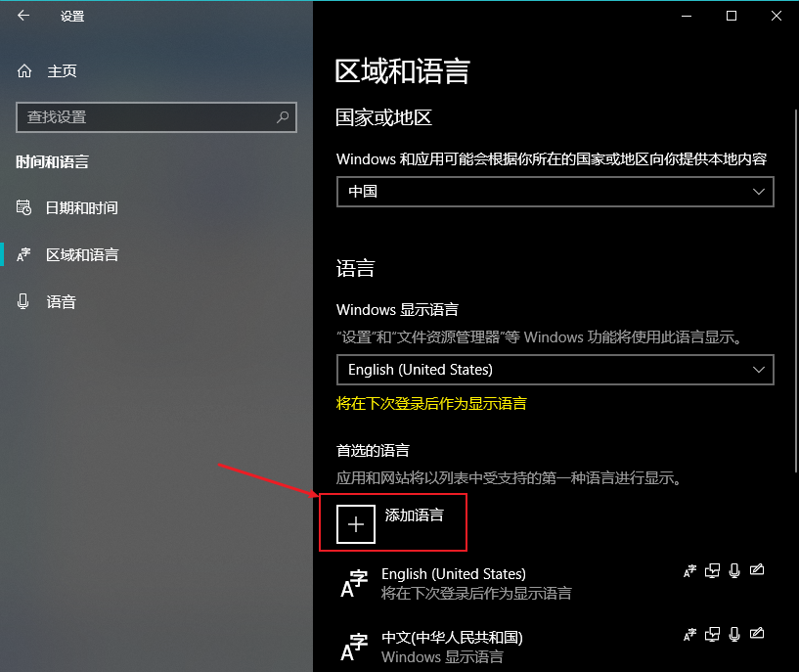Open the 语音 speech settings page

point(62,301)
